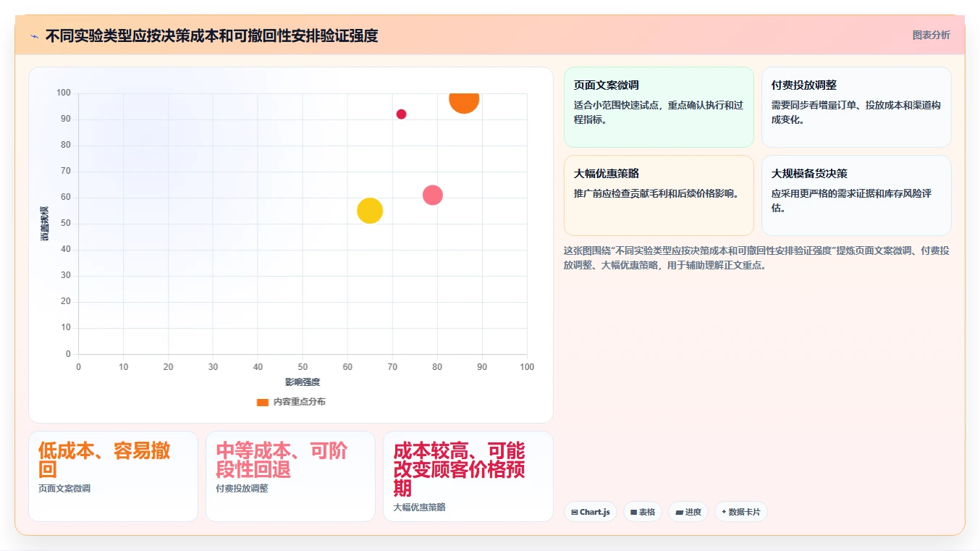
Task: Toggle the 内容重点分布 legend swatch
Action: point(263,402)
